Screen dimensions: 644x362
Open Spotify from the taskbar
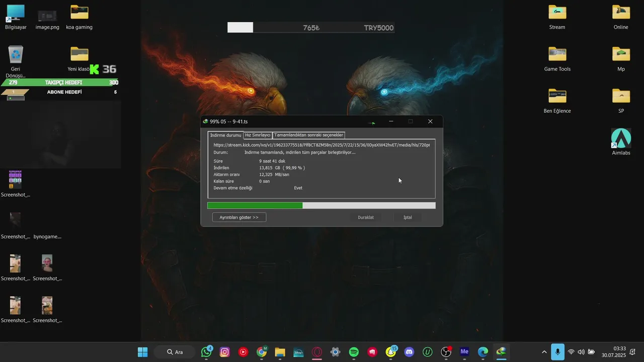tap(354, 352)
